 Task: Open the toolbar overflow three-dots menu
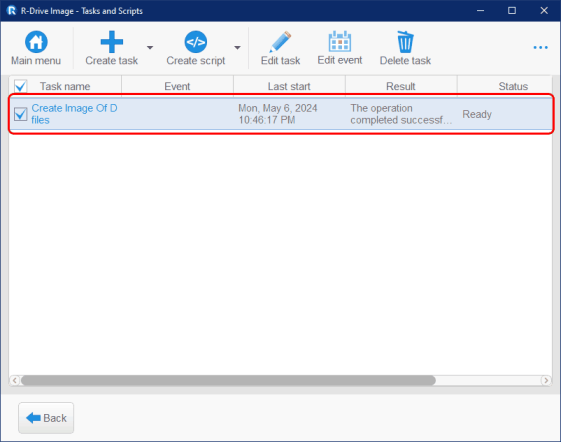click(540, 47)
